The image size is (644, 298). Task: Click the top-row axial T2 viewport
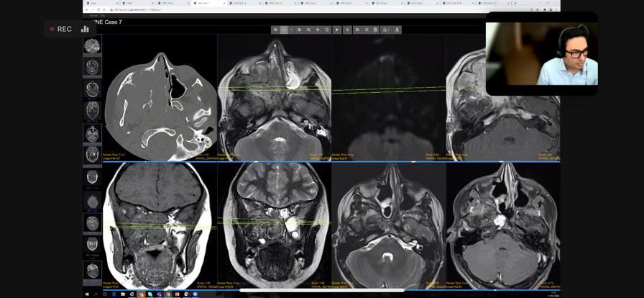(275, 98)
